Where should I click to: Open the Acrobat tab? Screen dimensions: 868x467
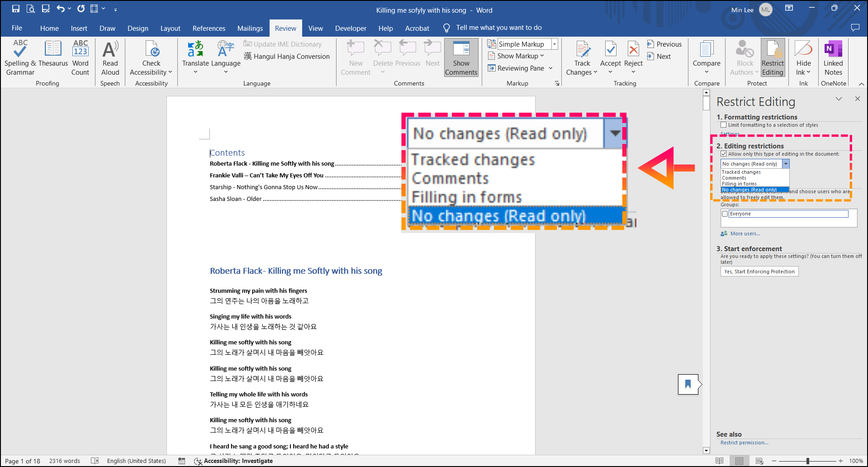point(417,28)
